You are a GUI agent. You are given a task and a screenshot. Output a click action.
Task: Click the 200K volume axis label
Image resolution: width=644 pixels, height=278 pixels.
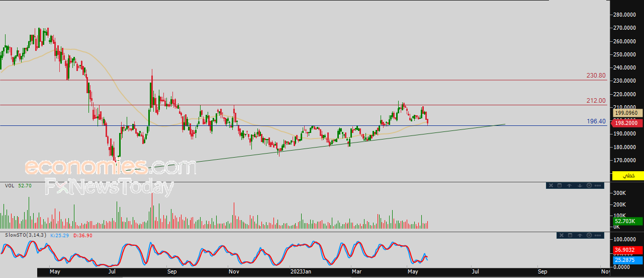(619, 205)
